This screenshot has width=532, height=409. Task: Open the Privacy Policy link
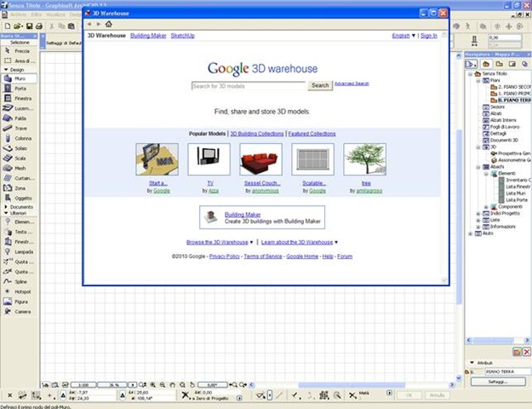(x=225, y=256)
